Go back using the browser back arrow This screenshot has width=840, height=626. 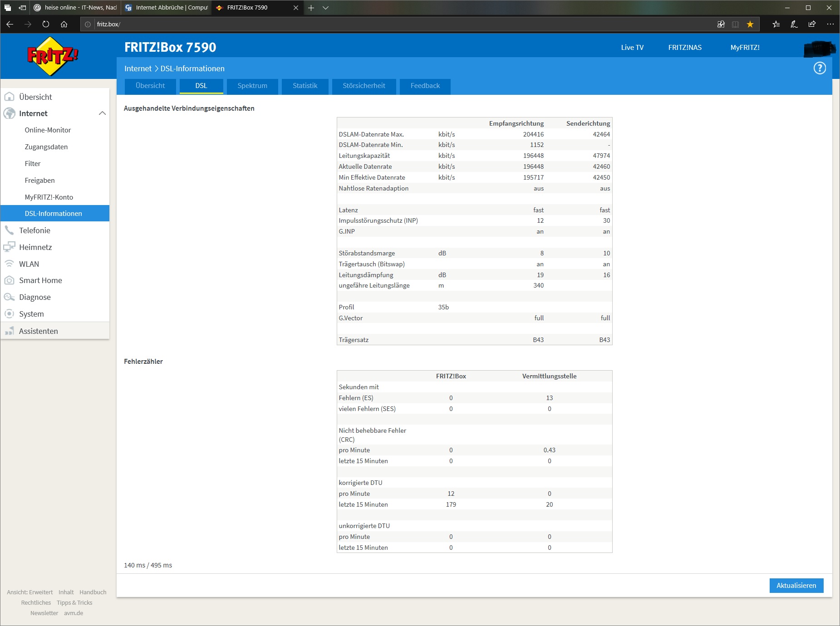[10, 24]
